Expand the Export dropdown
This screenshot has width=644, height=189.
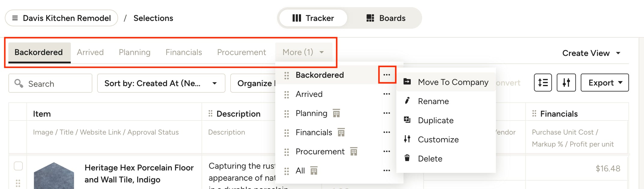[x=604, y=83]
